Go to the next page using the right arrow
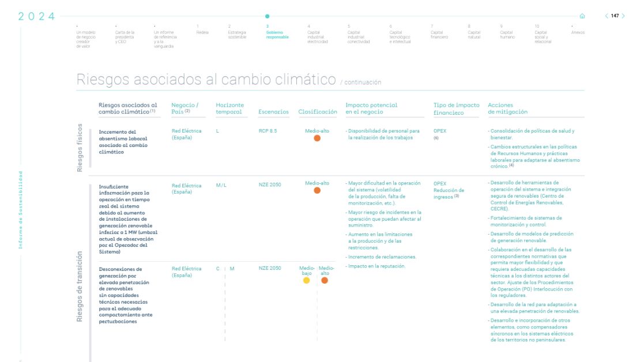The height and width of the screenshot is (362, 644). click(x=623, y=16)
